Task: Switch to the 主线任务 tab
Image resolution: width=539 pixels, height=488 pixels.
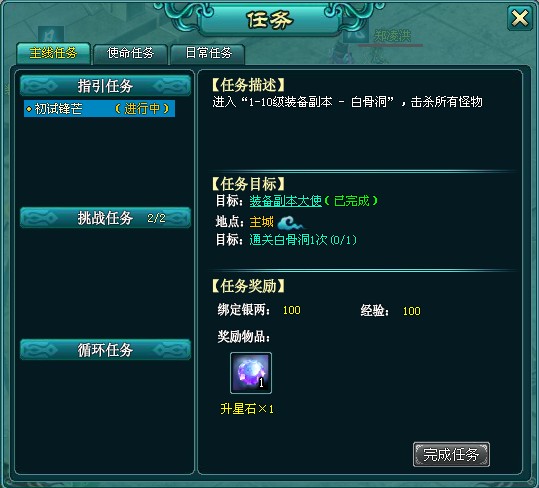Action: point(53,53)
